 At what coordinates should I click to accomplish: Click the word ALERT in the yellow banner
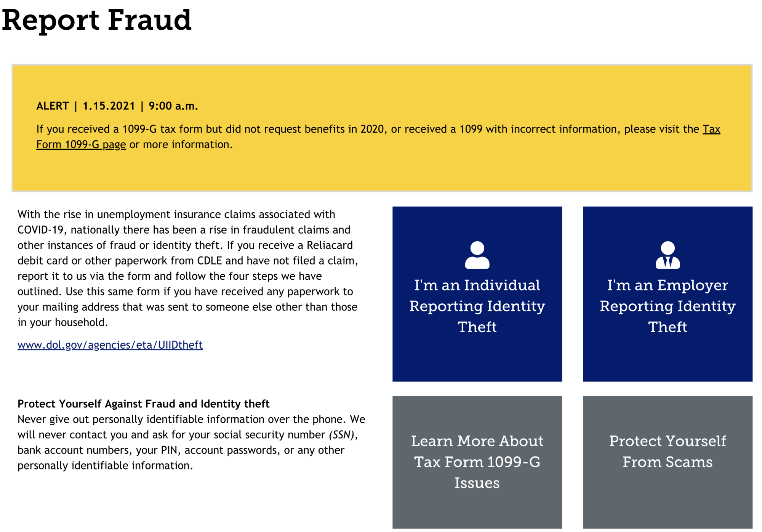[53, 106]
